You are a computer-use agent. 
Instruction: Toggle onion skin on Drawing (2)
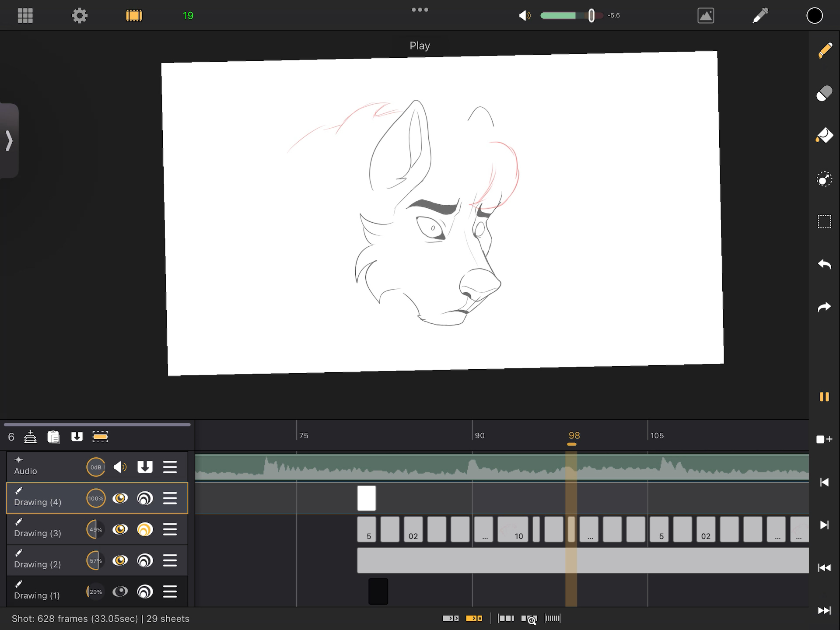coord(145,560)
